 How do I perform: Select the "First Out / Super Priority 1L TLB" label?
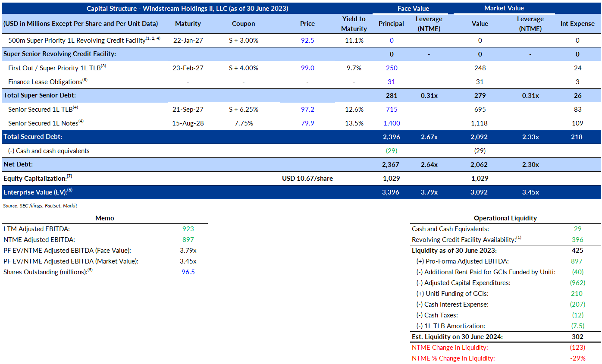coord(56,68)
